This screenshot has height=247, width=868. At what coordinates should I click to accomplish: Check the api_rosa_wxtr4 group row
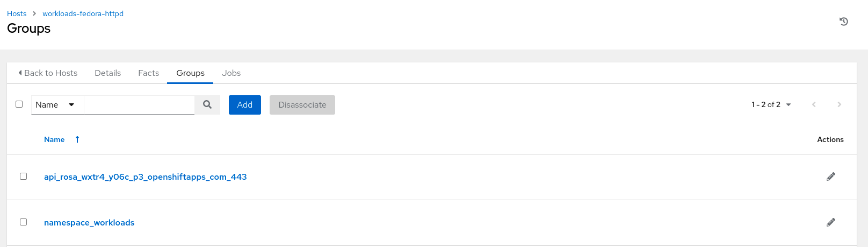[x=24, y=177]
